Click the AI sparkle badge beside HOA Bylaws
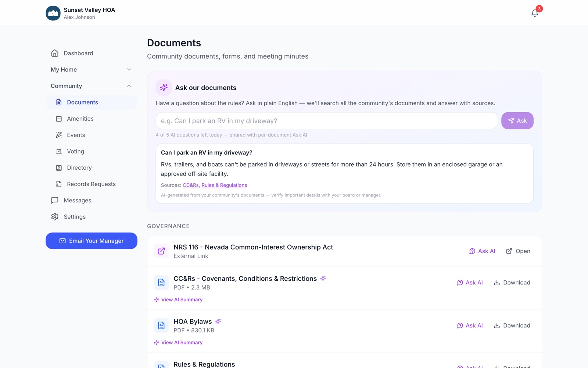 pos(218,321)
